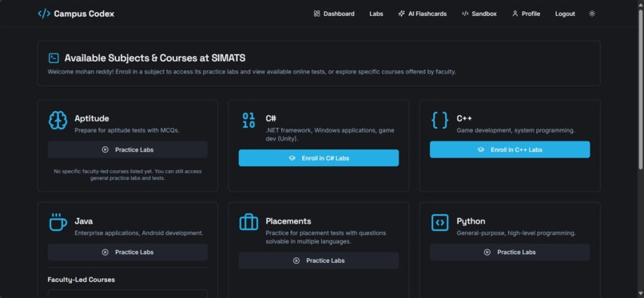Click 'Prepare for aptitude tests with MCQs.' text
Viewport: 644px width, 298px height.
pos(127,130)
